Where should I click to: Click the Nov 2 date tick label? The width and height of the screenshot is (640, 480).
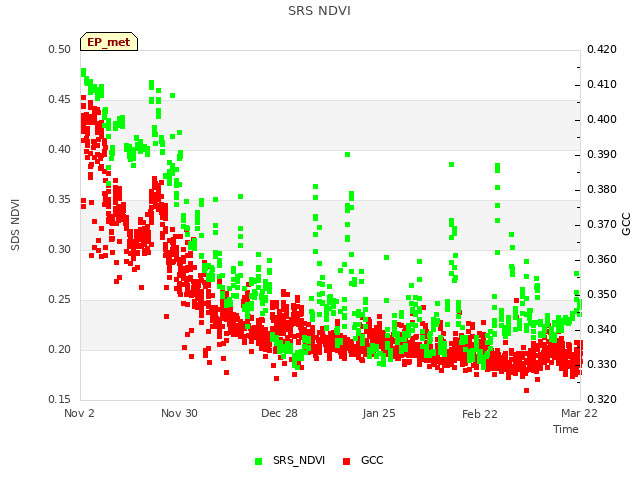(79, 413)
